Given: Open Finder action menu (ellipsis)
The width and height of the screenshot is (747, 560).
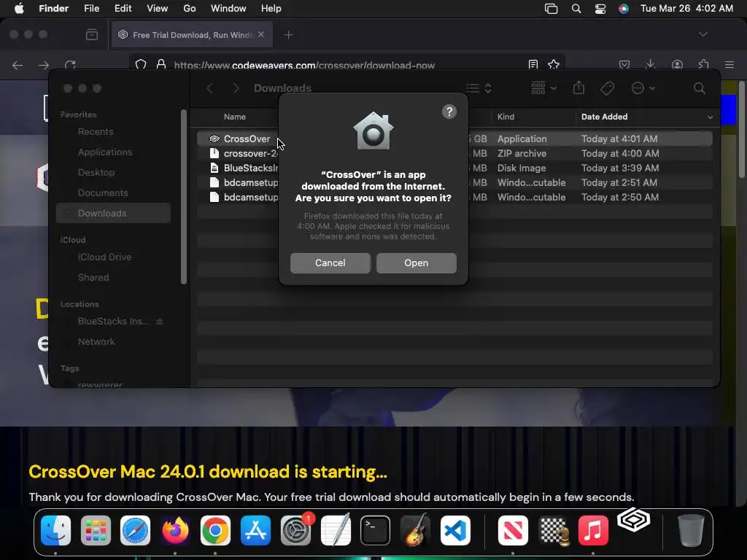Looking at the screenshot, I should (x=643, y=88).
